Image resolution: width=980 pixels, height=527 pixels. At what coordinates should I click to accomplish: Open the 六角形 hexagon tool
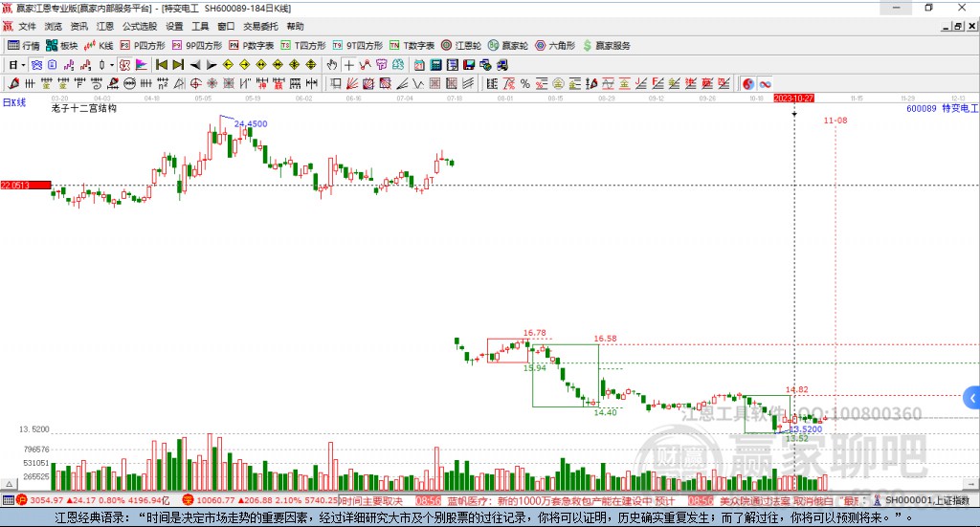[x=555, y=46]
